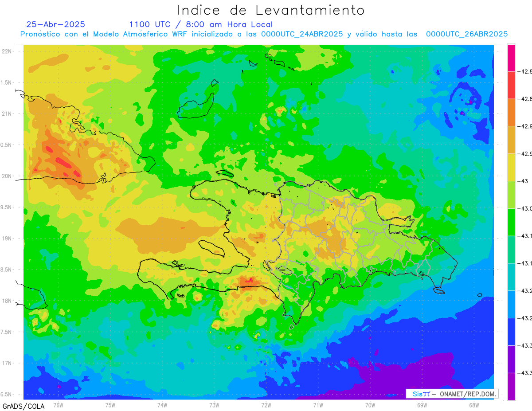This screenshot has height=411, width=532.
Task: Click the 'Pronóstico con el Modelo Atmósferico WRF' line
Action: 264,34
